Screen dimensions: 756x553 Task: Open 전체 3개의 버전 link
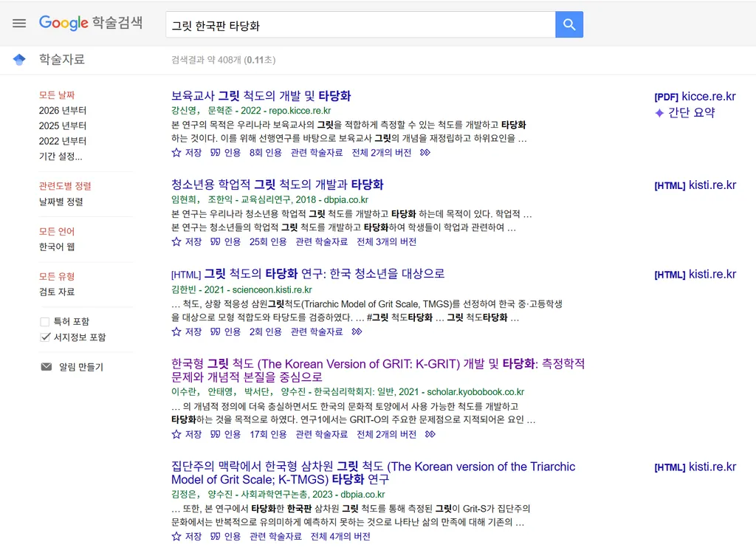(x=386, y=241)
